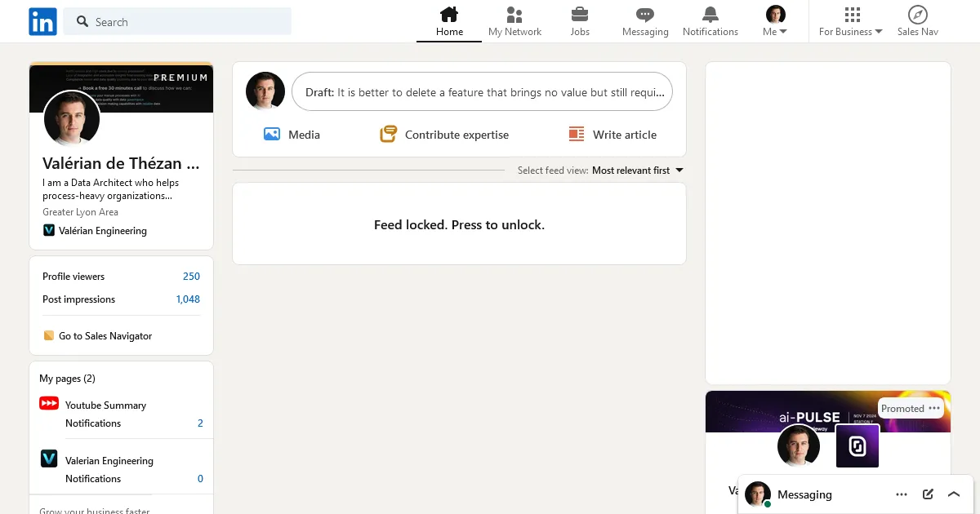Click the draft post input field

tap(482, 91)
